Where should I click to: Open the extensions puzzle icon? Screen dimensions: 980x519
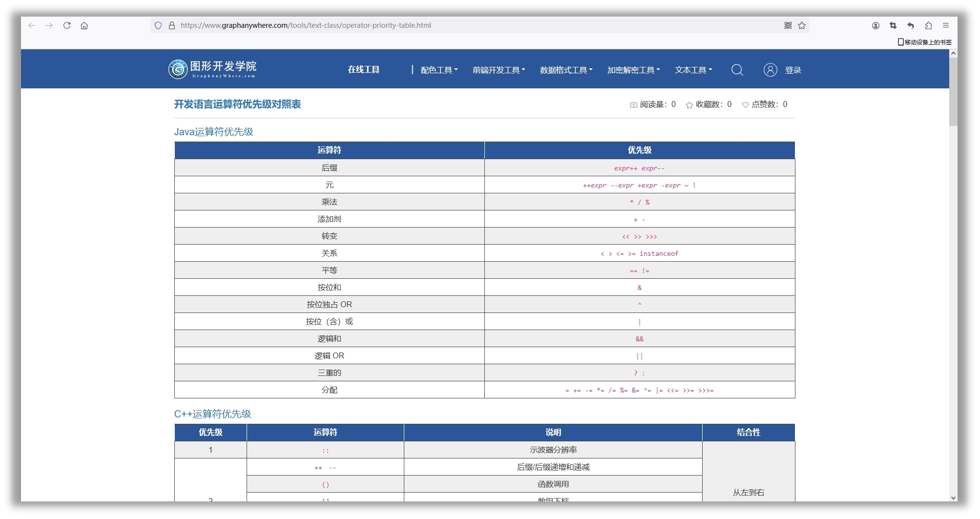click(928, 25)
